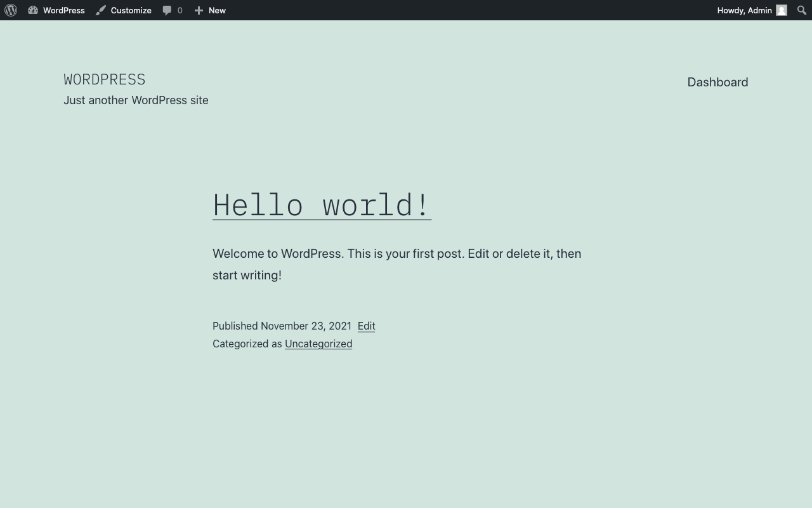
Task: Click the plus icon next to New
Action: [x=199, y=10]
